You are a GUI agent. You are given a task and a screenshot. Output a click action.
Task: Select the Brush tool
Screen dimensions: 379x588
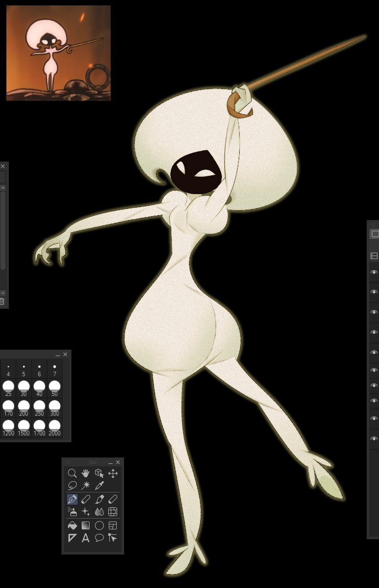[x=99, y=499]
